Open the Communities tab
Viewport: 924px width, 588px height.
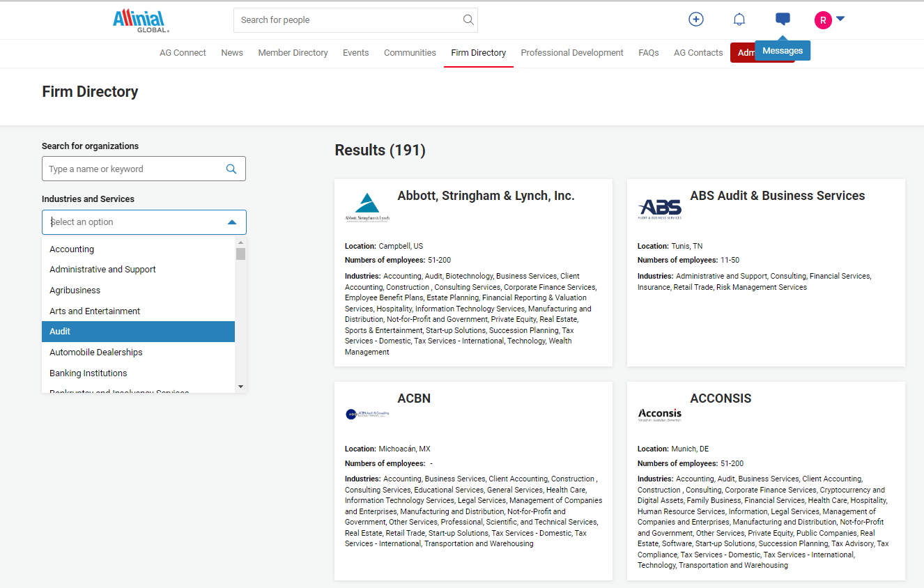(x=410, y=53)
